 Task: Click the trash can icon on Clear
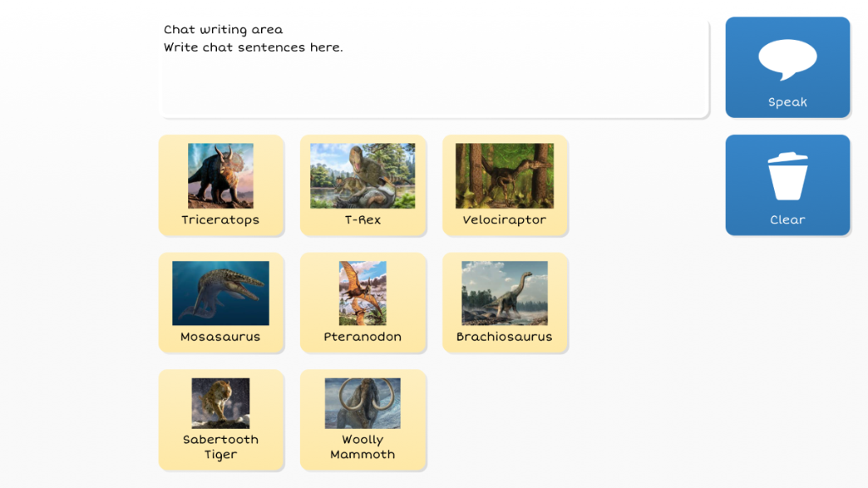tap(787, 176)
